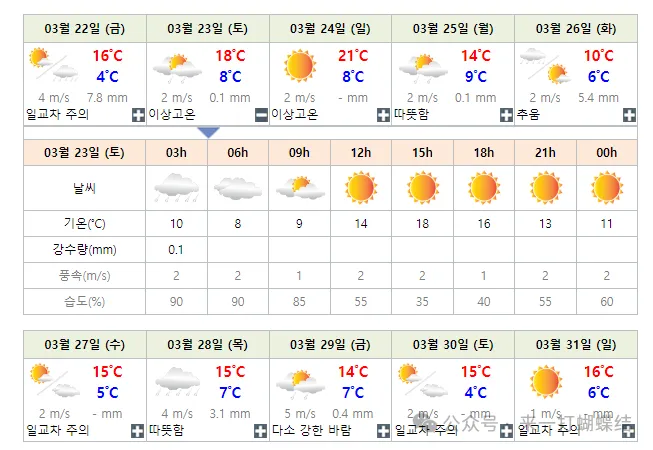Expand hourly forecast for 03월 24일
The image size is (653, 450).
[x=382, y=115]
